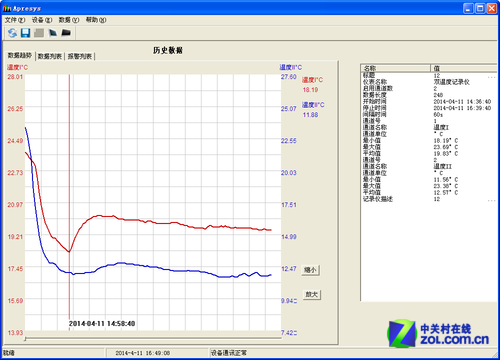
Task: Click the black folder-shaped toolbar icon
Action: [x=66, y=33]
